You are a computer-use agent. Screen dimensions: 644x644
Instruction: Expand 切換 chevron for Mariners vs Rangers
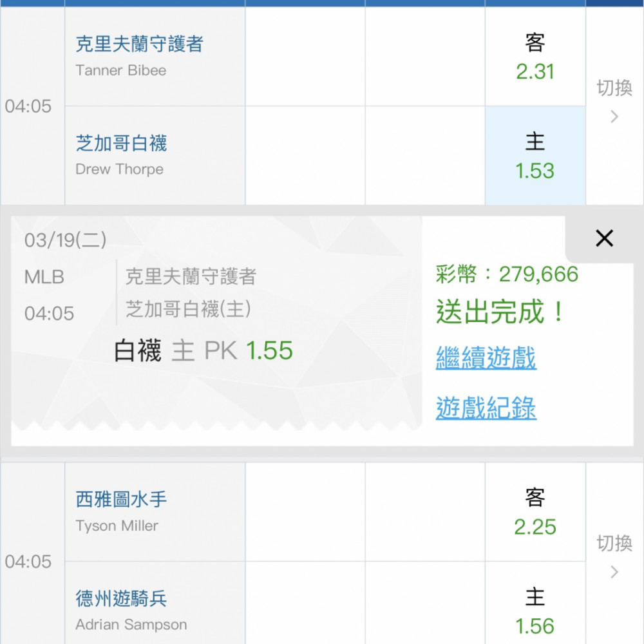pos(614,572)
